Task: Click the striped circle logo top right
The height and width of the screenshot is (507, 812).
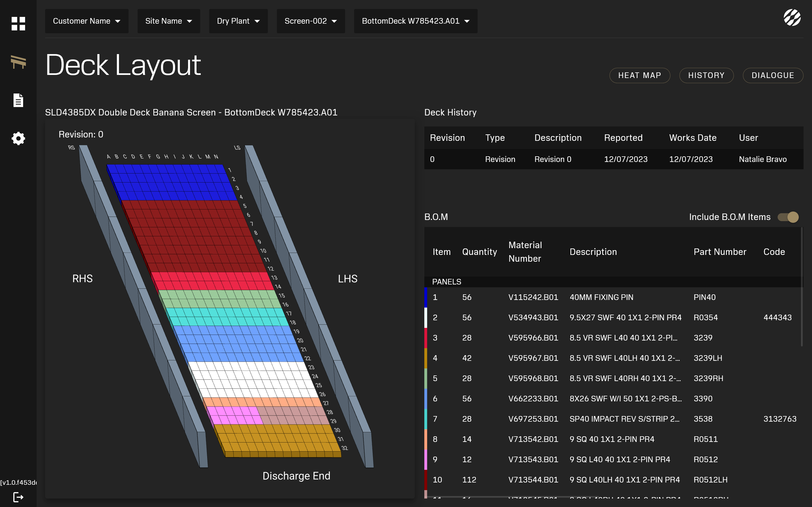Action: coord(792,17)
